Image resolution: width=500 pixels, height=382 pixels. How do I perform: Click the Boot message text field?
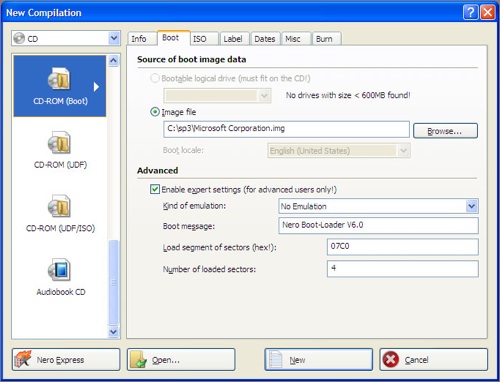point(378,225)
